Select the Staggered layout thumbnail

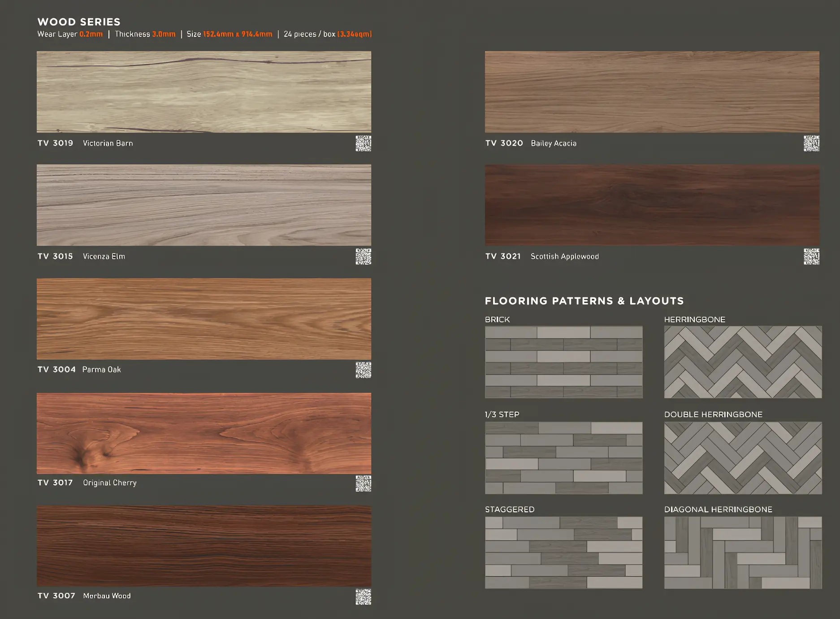pos(563,553)
